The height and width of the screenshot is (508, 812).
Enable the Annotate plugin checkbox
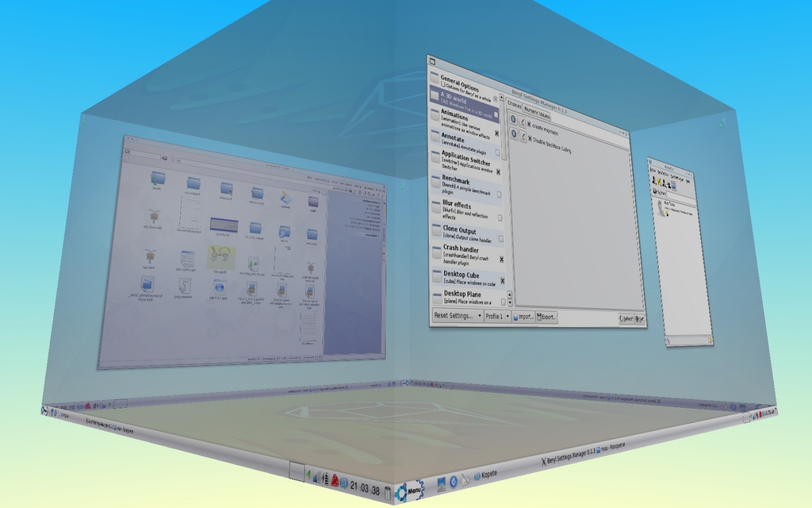(x=498, y=152)
